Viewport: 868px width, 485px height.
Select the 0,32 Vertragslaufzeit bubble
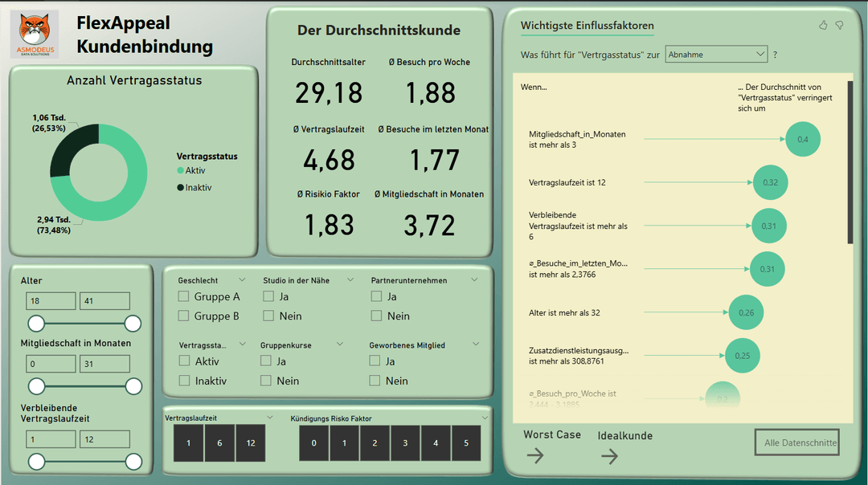coord(770,182)
